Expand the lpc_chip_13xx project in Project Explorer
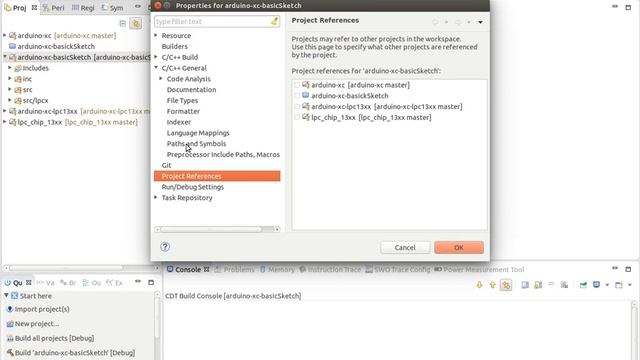This screenshot has height=360, width=640. click(x=5, y=122)
